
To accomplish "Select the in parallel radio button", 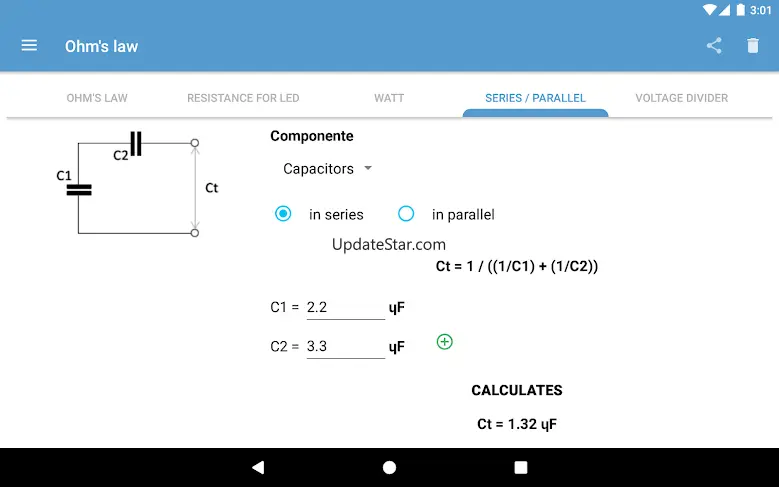I will tap(406, 214).
